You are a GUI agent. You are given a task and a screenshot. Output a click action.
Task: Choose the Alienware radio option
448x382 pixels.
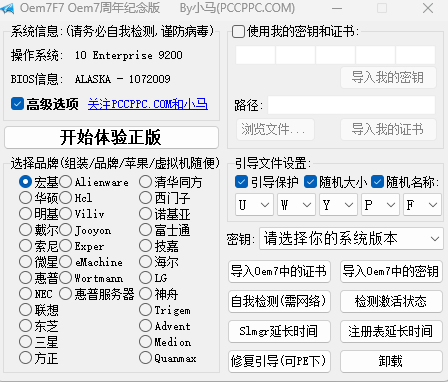[x=66, y=182]
